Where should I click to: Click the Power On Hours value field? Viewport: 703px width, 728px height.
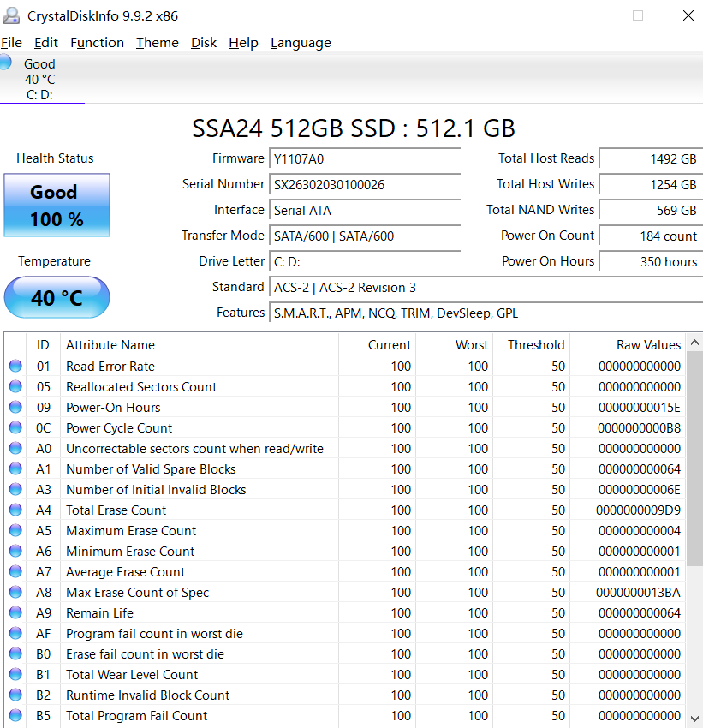(651, 261)
